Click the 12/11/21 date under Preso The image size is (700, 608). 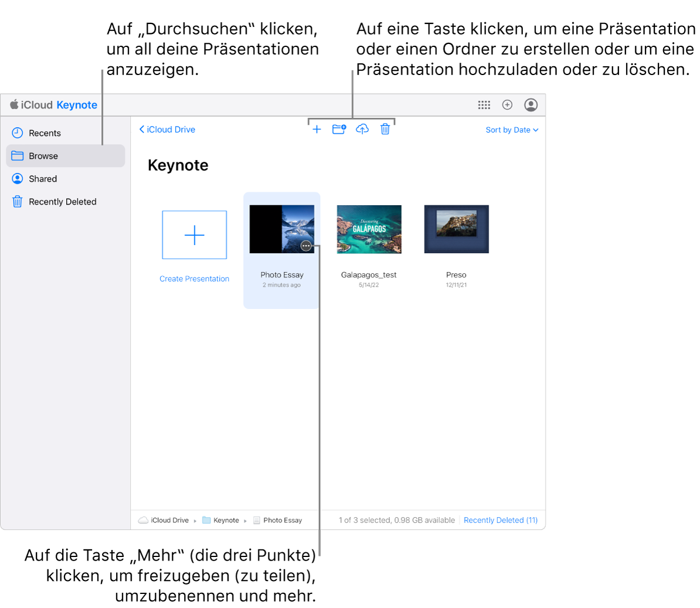(456, 285)
